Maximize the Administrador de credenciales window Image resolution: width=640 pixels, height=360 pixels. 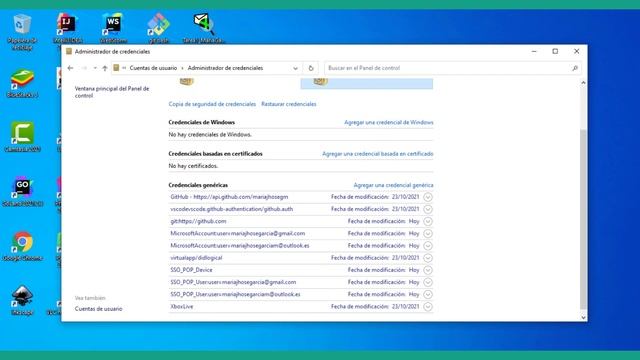(x=555, y=51)
